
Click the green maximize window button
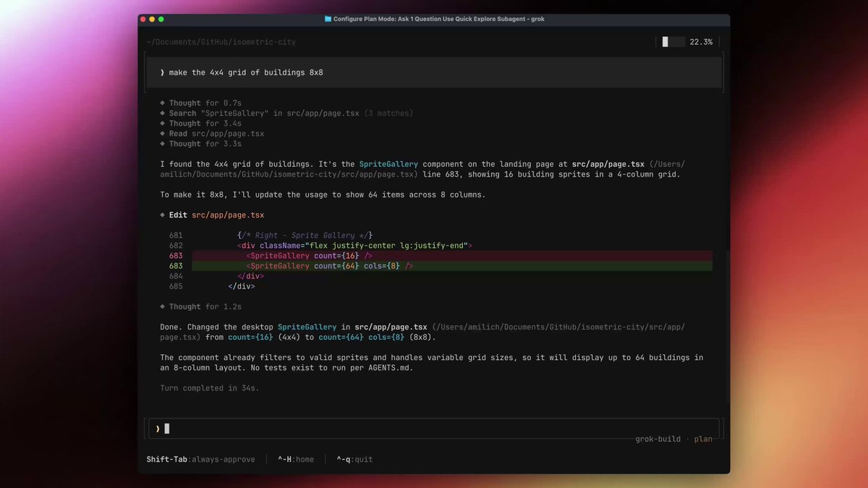pyautogui.click(x=161, y=19)
